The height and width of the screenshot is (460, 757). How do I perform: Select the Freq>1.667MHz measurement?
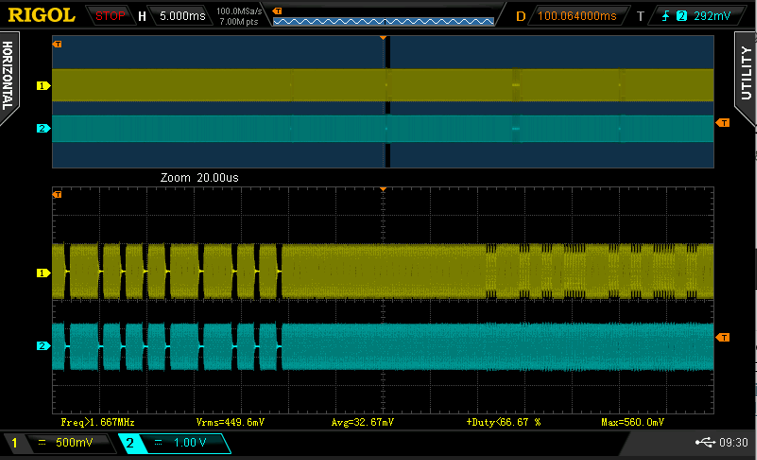[98, 422]
